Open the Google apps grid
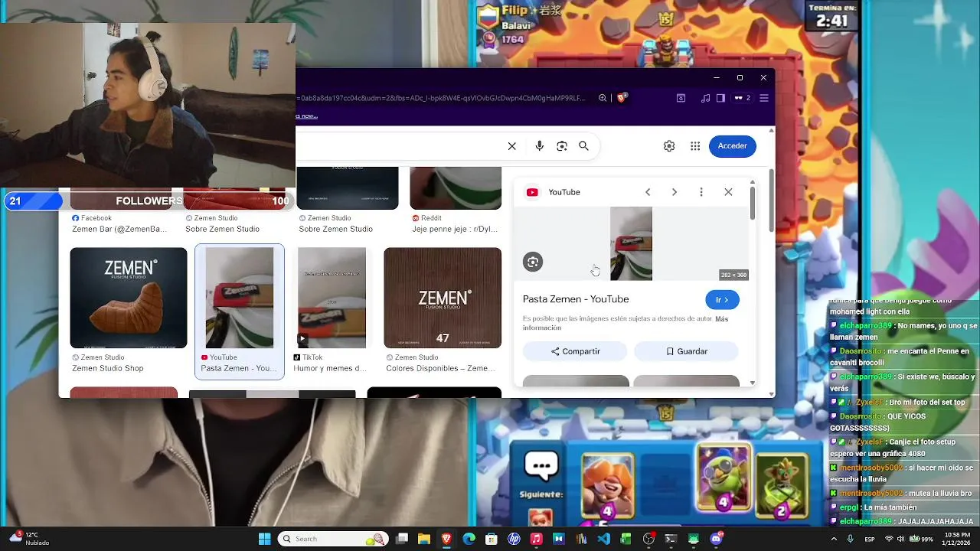 pyautogui.click(x=695, y=146)
